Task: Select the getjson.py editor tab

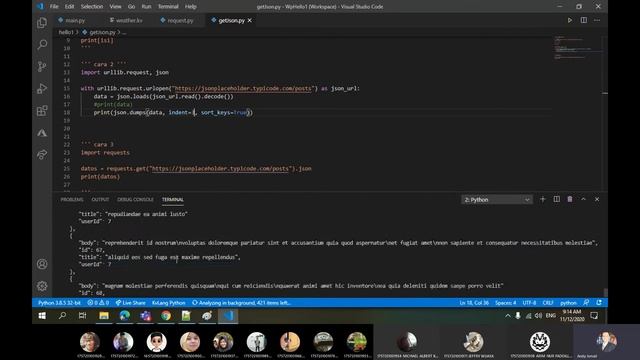Action: tap(231, 20)
